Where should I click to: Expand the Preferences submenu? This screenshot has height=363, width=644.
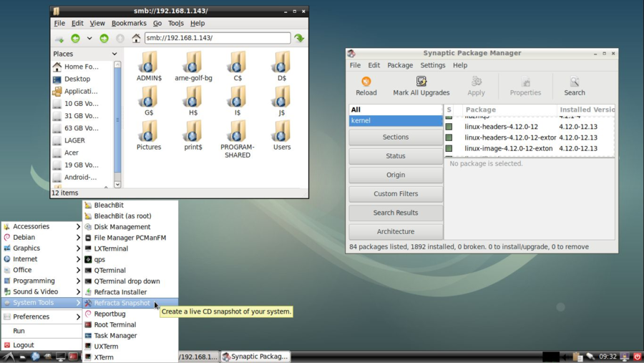(42, 317)
